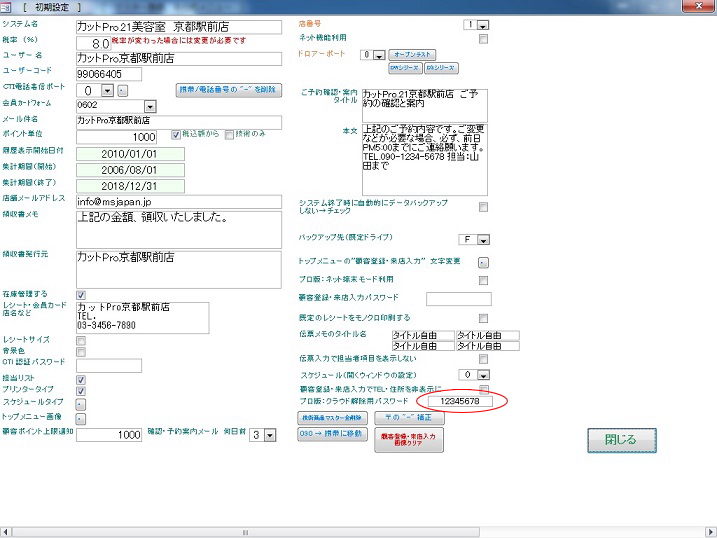717x538 pixels.
Task: Check the auto backup disable checkbox
Action: click(x=483, y=207)
